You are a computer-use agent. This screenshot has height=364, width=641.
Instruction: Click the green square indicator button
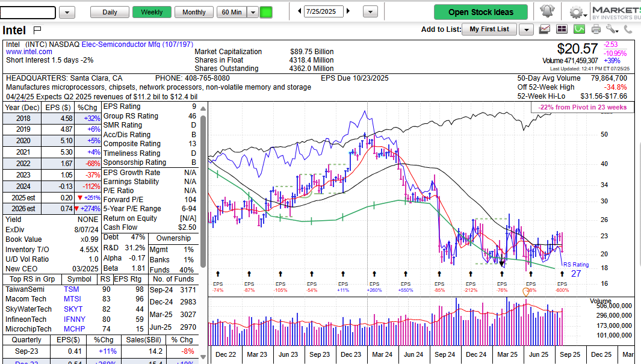(x=266, y=12)
